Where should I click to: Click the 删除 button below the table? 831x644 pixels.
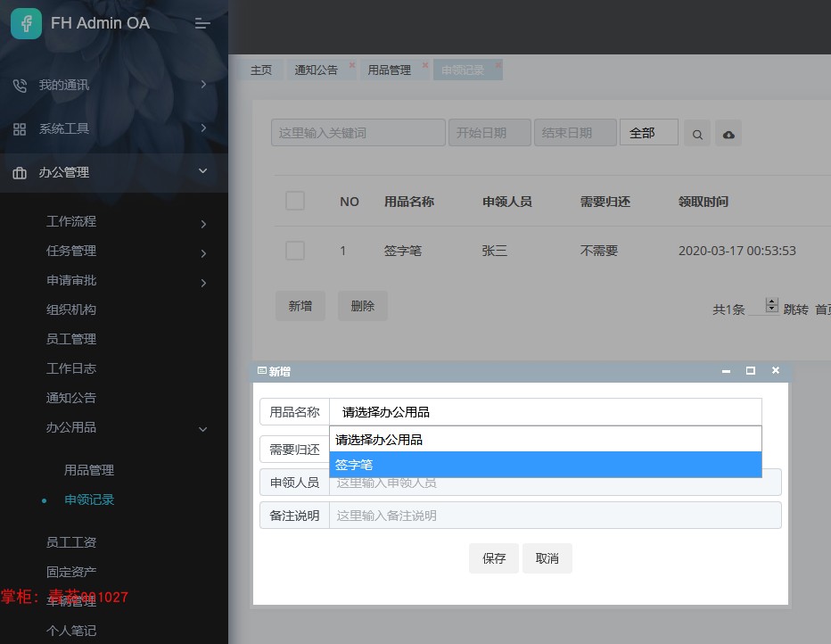363,306
